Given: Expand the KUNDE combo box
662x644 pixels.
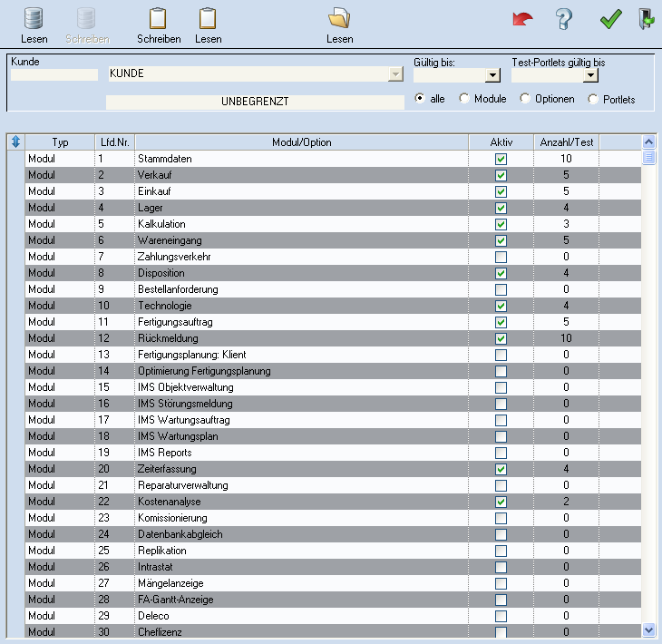Looking at the screenshot, I should 395,74.
